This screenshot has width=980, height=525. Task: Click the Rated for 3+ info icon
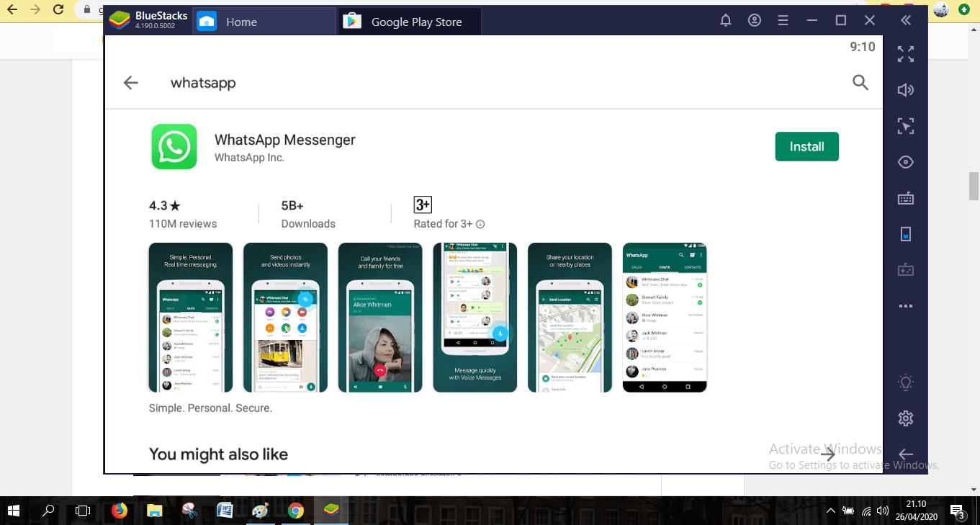(480, 224)
